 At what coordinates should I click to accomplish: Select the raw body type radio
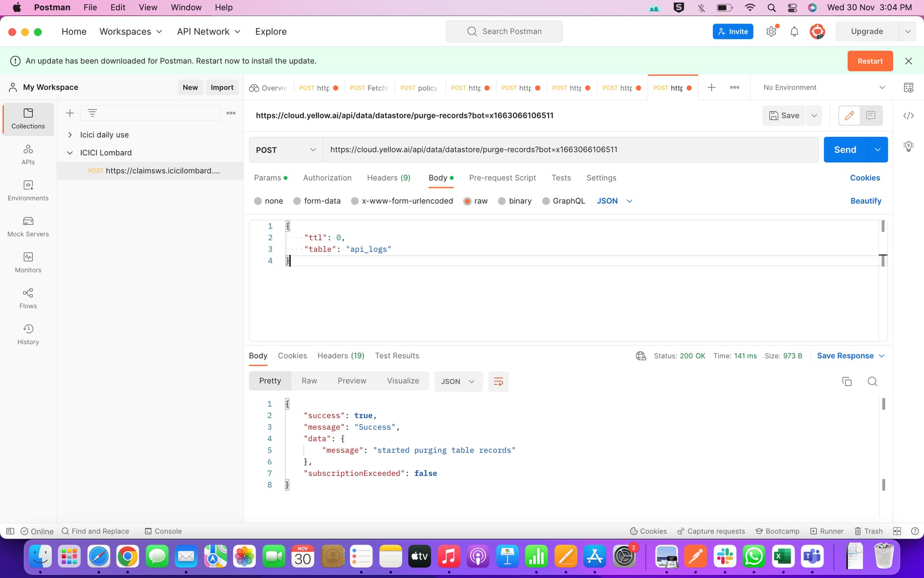click(467, 201)
